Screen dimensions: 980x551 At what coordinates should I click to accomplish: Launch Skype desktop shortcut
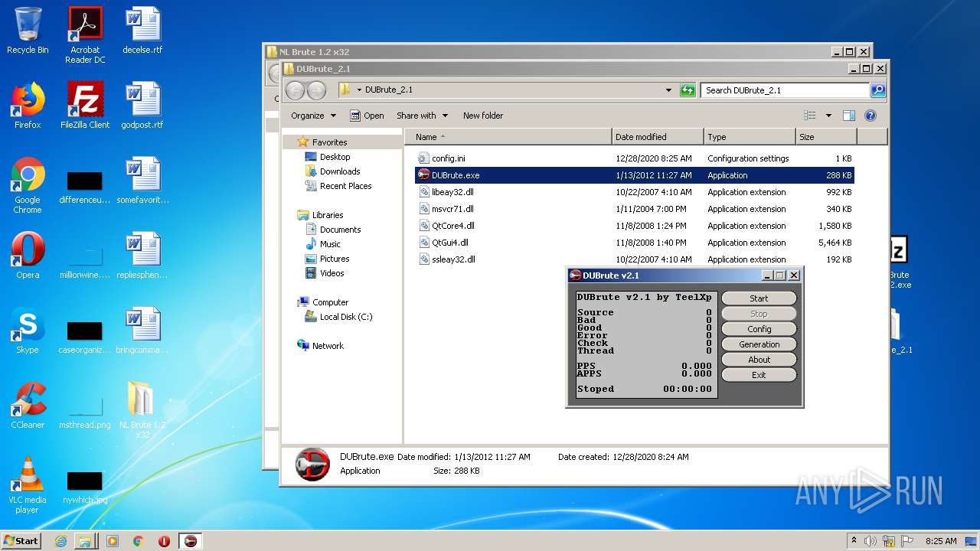tap(28, 331)
